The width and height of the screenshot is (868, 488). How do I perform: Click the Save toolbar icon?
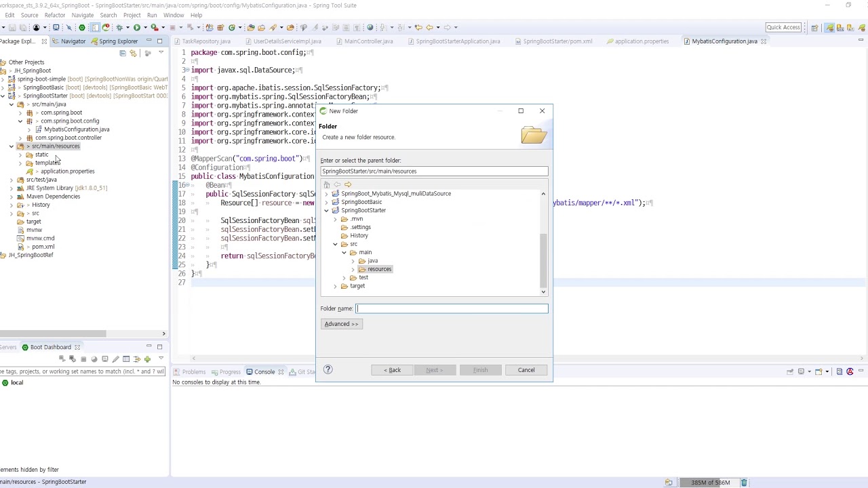pos(14,27)
